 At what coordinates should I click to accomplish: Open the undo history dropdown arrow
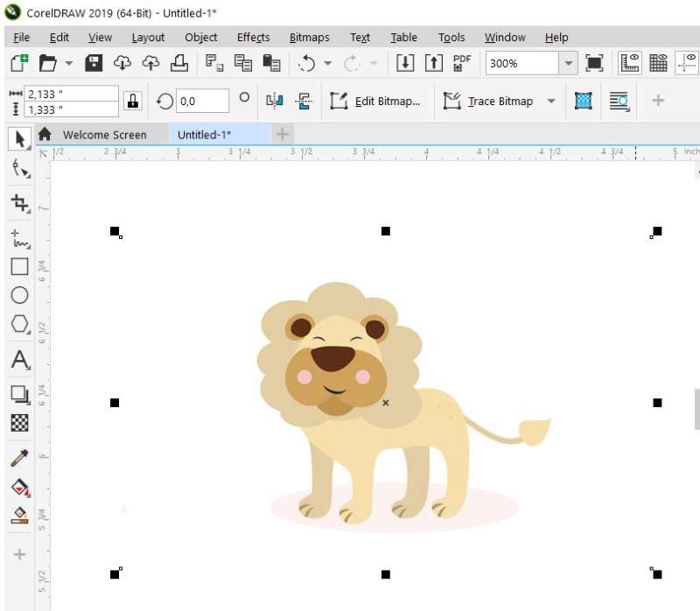click(x=327, y=63)
